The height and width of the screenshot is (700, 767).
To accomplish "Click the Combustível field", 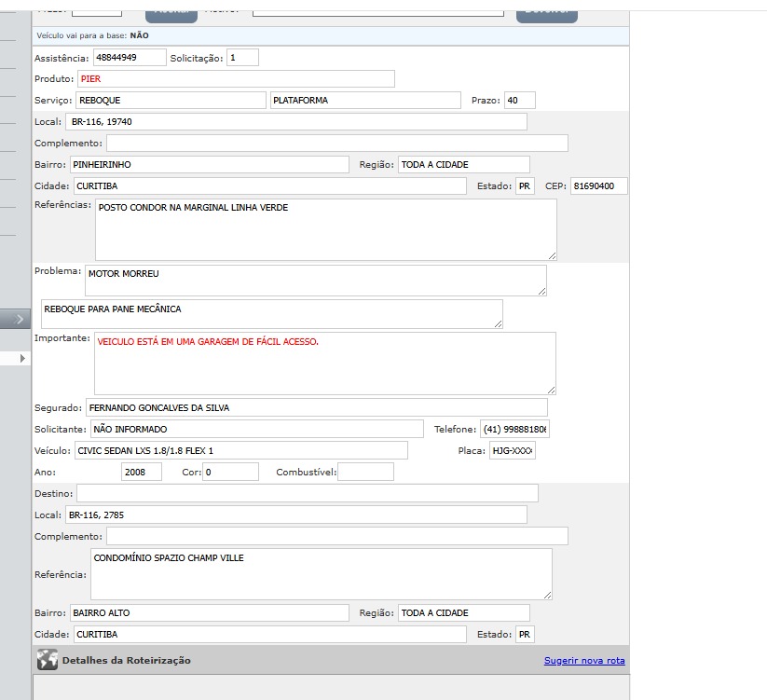I will tap(365, 472).
